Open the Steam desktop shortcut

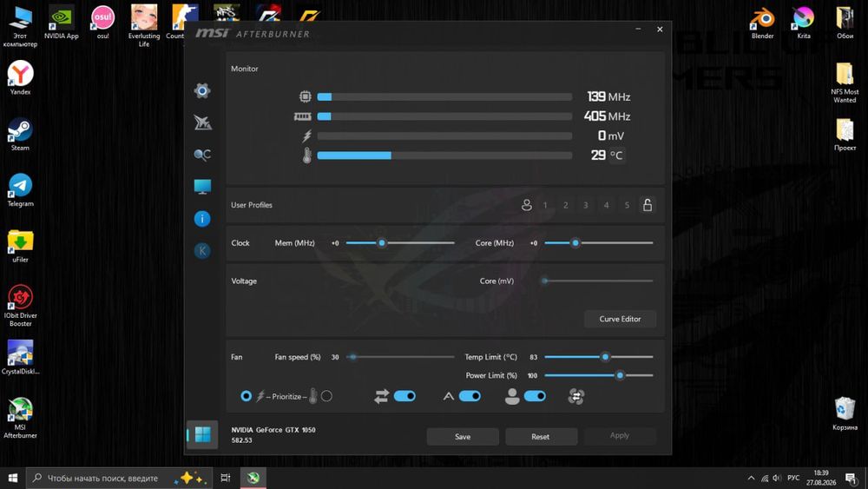tap(20, 135)
